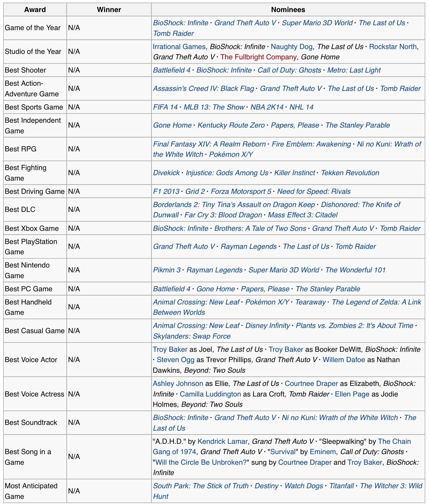Open Assassin's Creed IV: Black Flag link
The height and width of the screenshot is (504, 429).
(203, 89)
